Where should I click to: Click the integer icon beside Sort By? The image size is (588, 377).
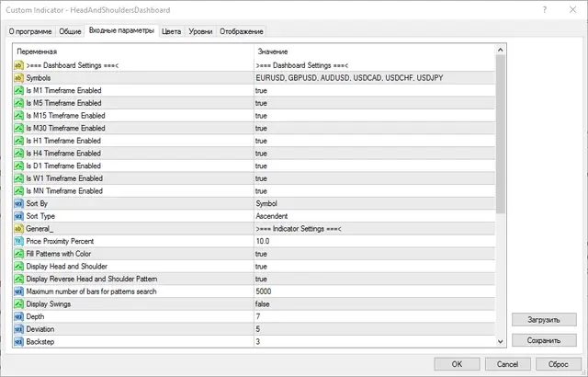18,204
